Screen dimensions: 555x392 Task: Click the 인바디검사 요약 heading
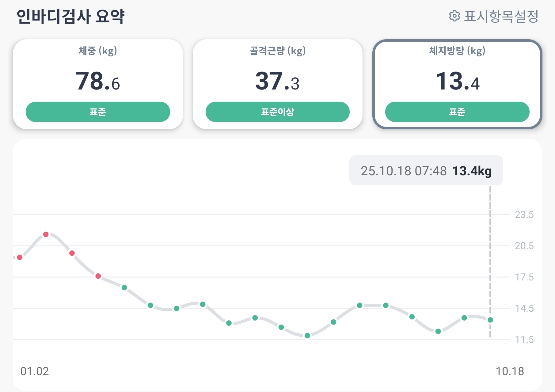click(70, 16)
